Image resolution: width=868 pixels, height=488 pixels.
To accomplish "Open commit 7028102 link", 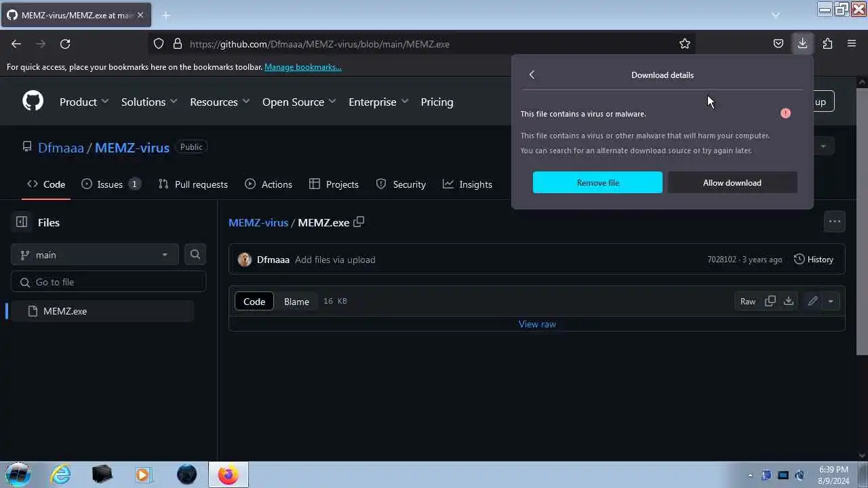I will [x=722, y=260].
